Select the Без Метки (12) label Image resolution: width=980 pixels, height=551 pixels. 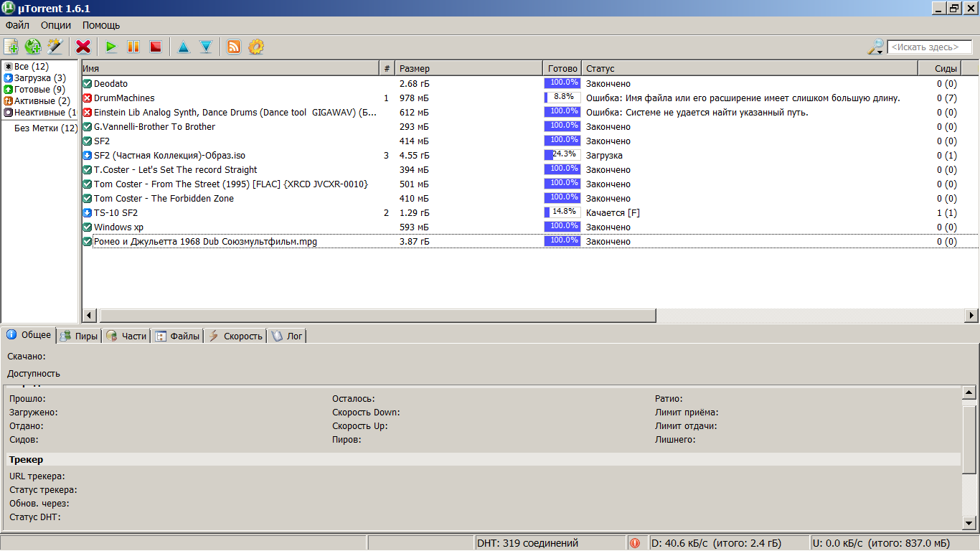pyautogui.click(x=45, y=128)
